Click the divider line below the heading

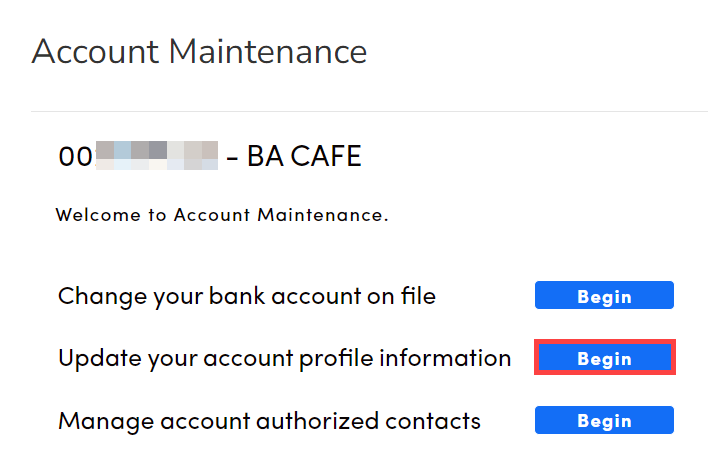[x=369, y=111]
